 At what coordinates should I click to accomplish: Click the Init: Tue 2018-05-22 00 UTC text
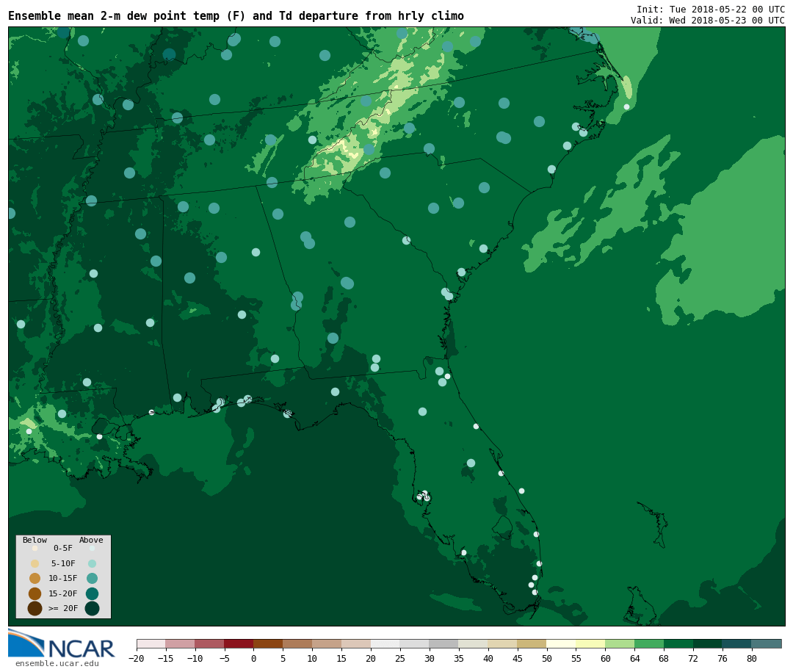(711, 9)
